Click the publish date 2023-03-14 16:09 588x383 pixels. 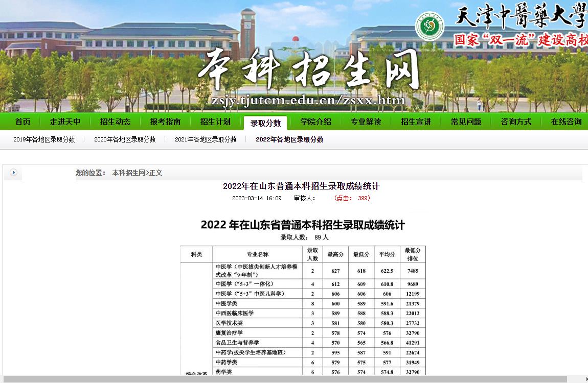257,198
